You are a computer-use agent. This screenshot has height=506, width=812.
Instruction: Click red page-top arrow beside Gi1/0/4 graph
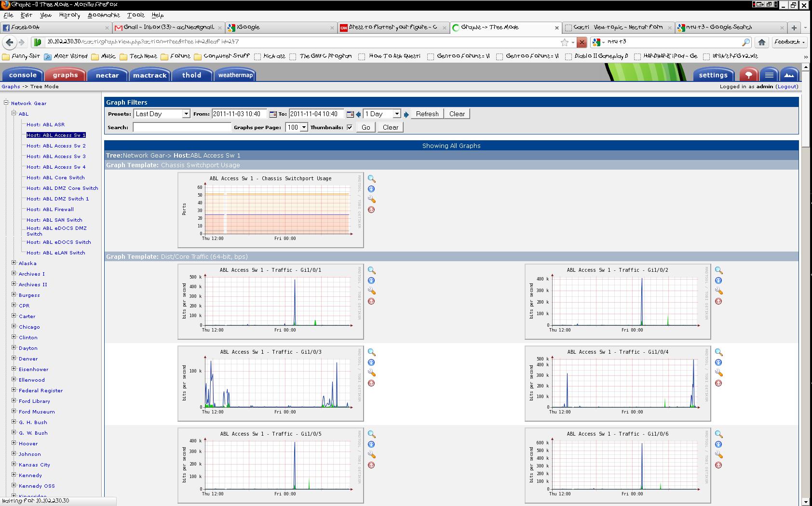tap(718, 383)
